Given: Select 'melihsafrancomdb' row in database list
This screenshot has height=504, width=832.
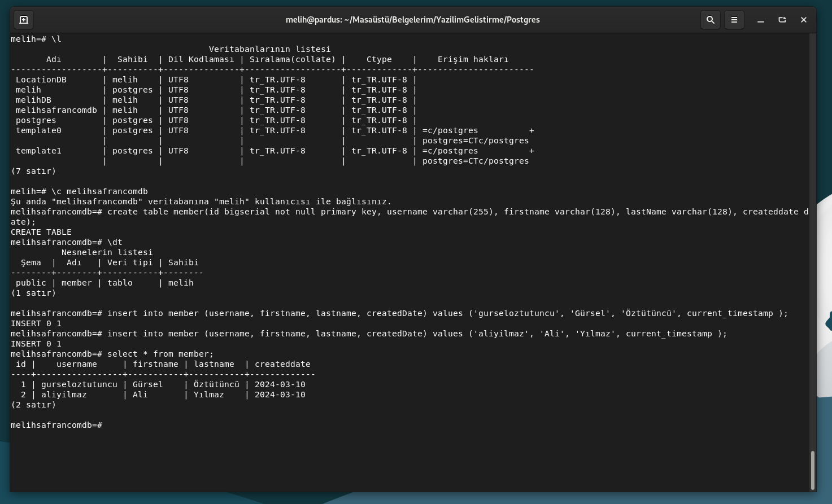Looking at the screenshot, I should tap(56, 110).
